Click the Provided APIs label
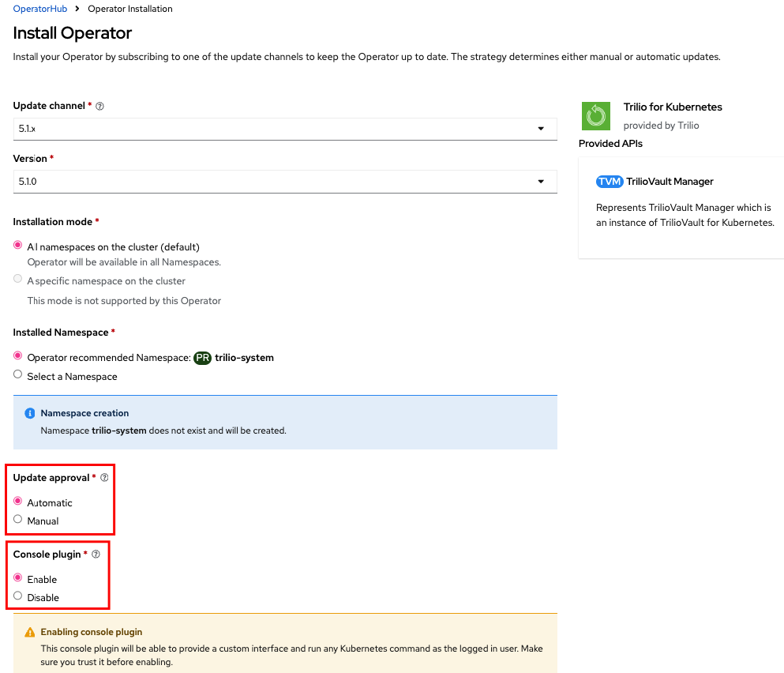 tap(610, 144)
